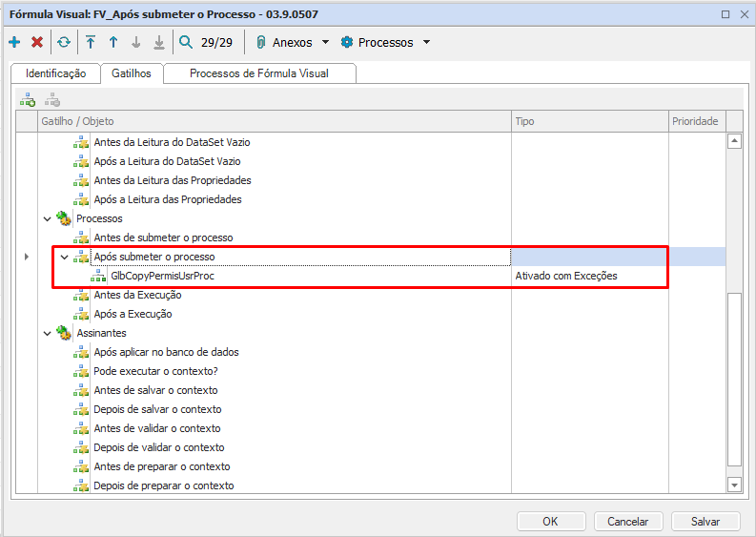Collapse the Assinantes tree group
756x537 pixels.
pyautogui.click(x=48, y=334)
